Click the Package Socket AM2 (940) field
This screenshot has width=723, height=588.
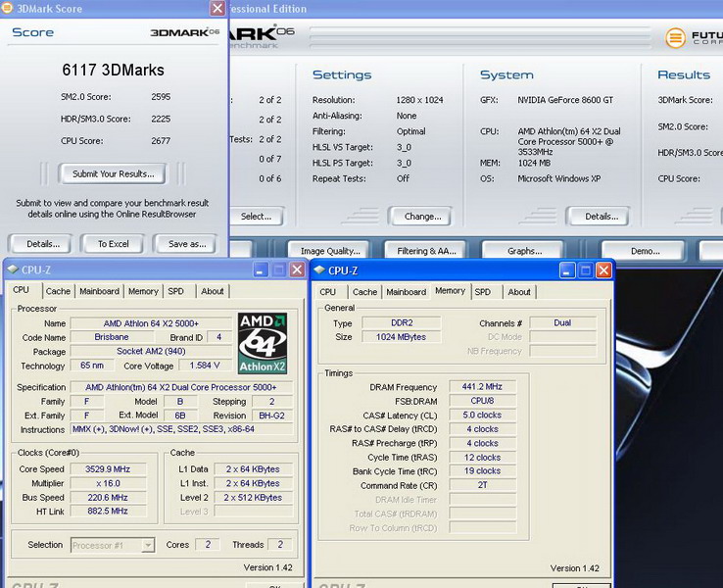pyautogui.click(x=151, y=351)
